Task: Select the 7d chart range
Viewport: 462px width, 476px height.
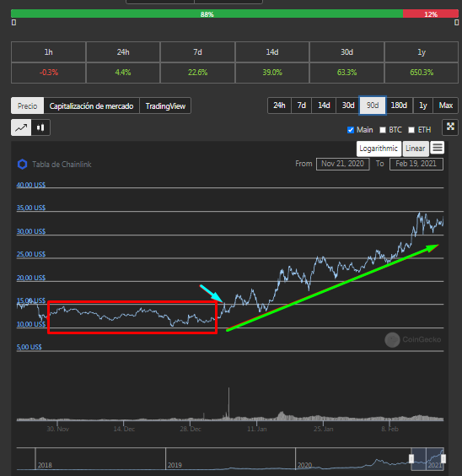Action: point(301,105)
